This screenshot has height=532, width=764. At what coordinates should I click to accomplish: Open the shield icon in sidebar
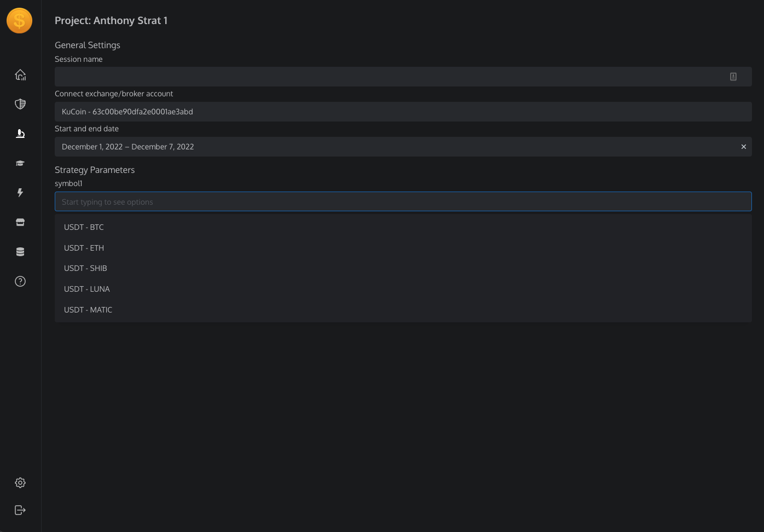[20, 104]
